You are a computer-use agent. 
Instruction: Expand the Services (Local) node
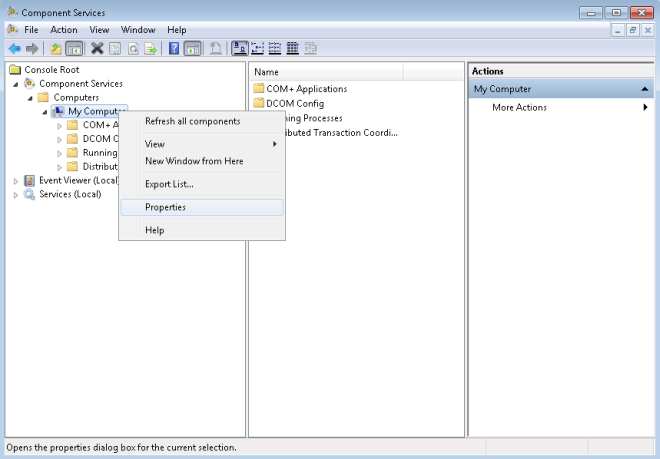15,195
